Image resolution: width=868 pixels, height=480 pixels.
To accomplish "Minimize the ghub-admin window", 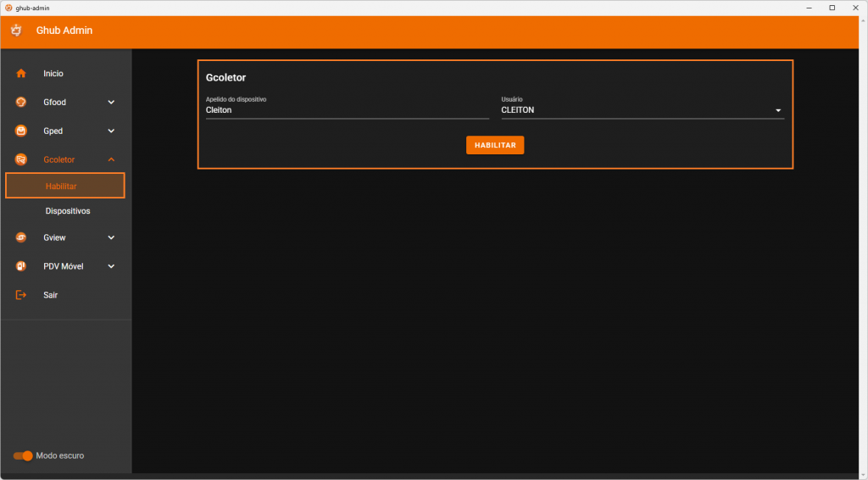I will [809, 8].
